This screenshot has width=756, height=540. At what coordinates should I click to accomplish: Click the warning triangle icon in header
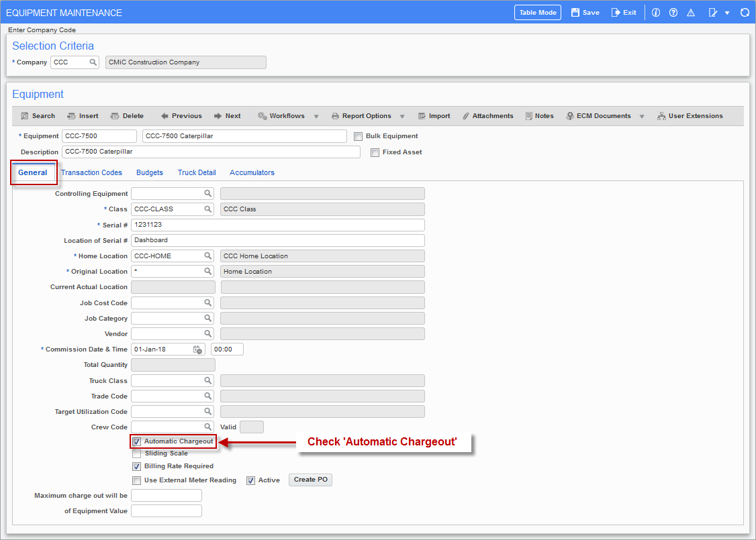pyautogui.click(x=690, y=13)
